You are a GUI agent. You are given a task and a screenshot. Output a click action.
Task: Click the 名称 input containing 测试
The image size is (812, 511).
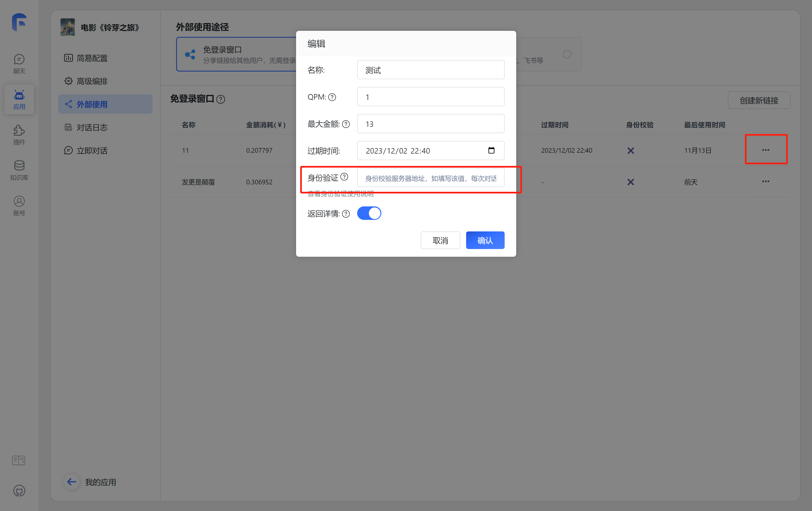[x=431, y=70]
